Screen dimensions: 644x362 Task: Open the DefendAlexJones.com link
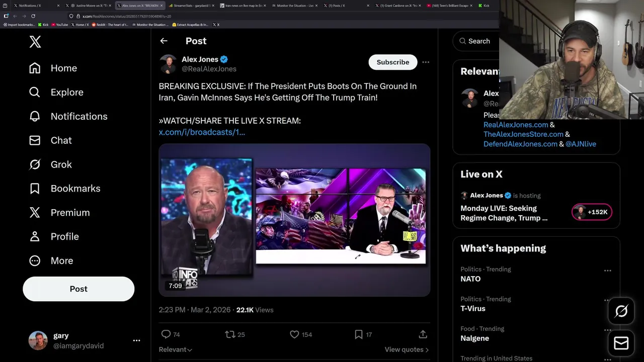point(520,144)
